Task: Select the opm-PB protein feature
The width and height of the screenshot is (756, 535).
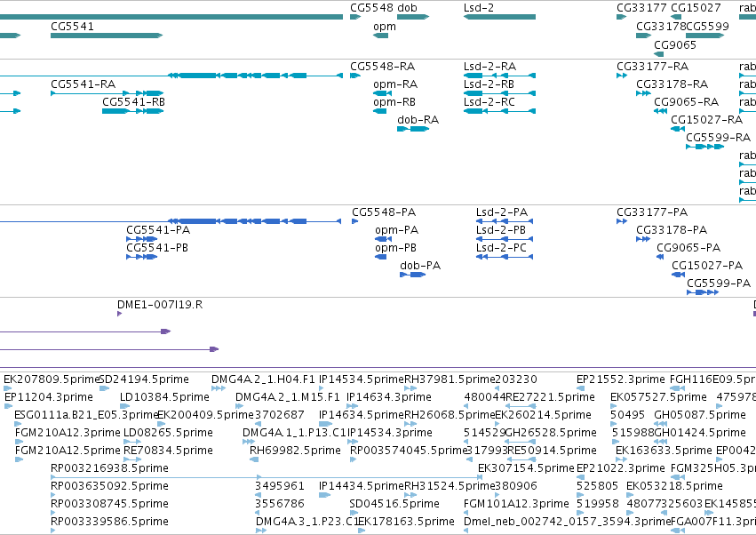Action: (381, 257)
